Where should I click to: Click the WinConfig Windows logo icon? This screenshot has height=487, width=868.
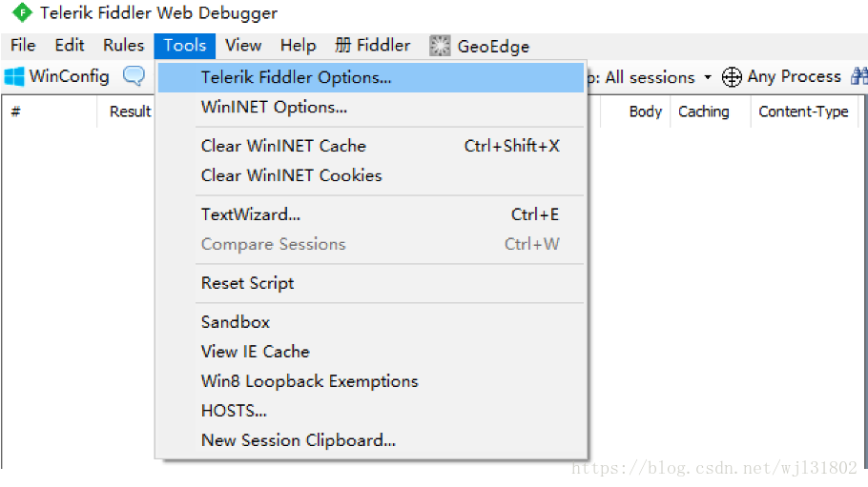pyautogui.click(x=14, y=76)
